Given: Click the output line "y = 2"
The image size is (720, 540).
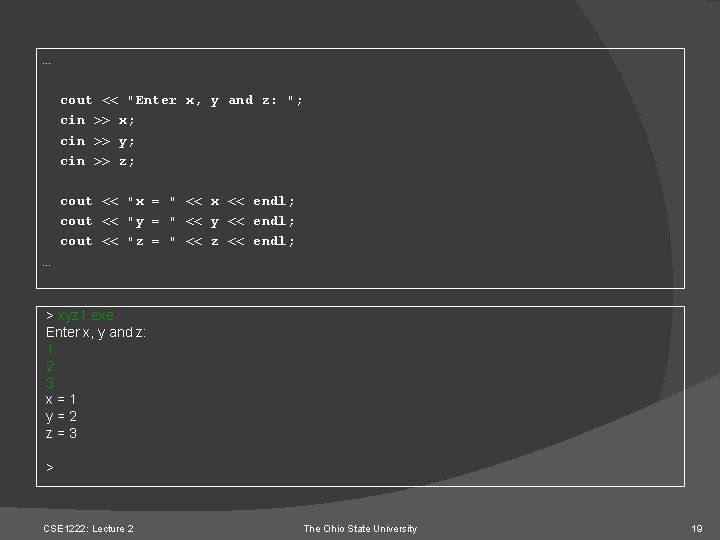Looking at the screenshot, I should point(61,416).
